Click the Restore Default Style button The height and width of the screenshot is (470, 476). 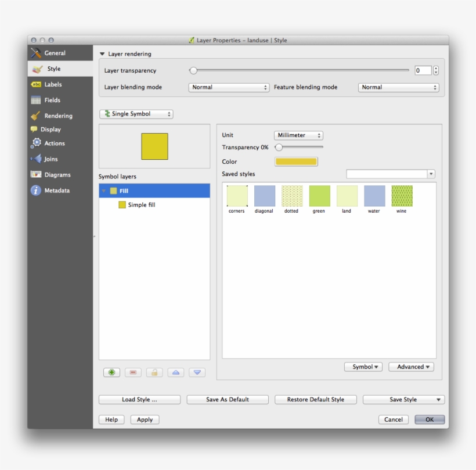315,399
